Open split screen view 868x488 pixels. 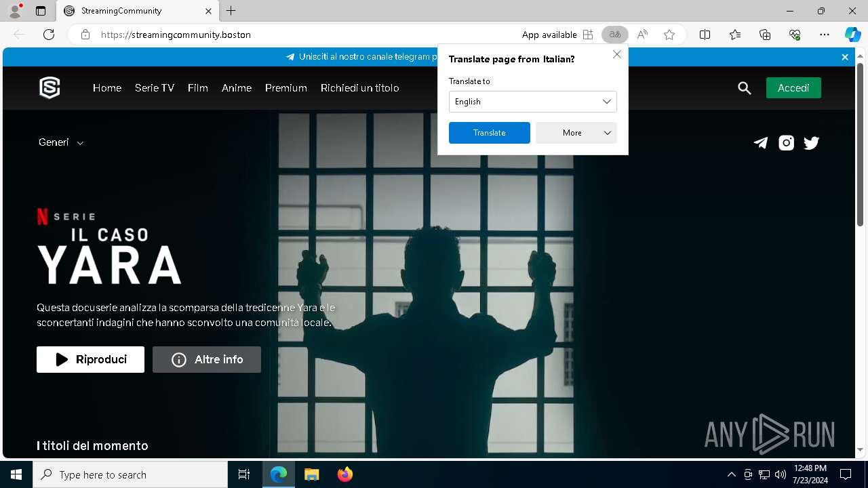point(705,35)
